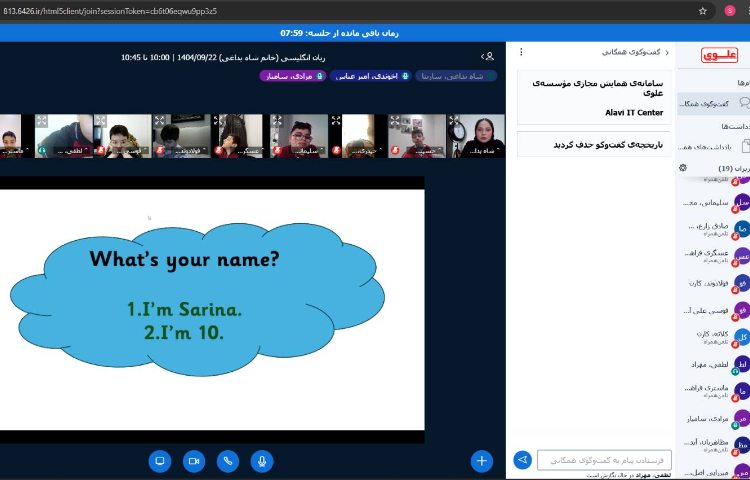The image size is (750, 480).
Task: Open dropdown on سلیما... webcam name label
Action: (x=307, y=151)
